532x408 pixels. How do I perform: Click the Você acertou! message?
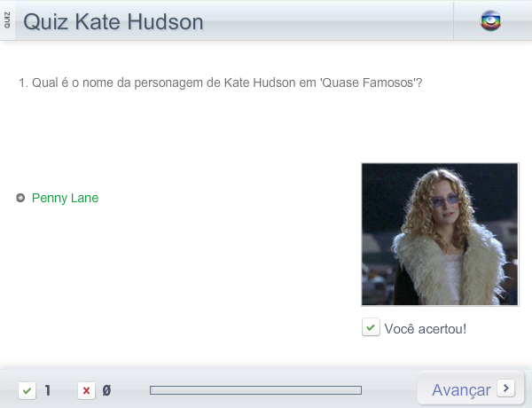click(x=426, y=328)
